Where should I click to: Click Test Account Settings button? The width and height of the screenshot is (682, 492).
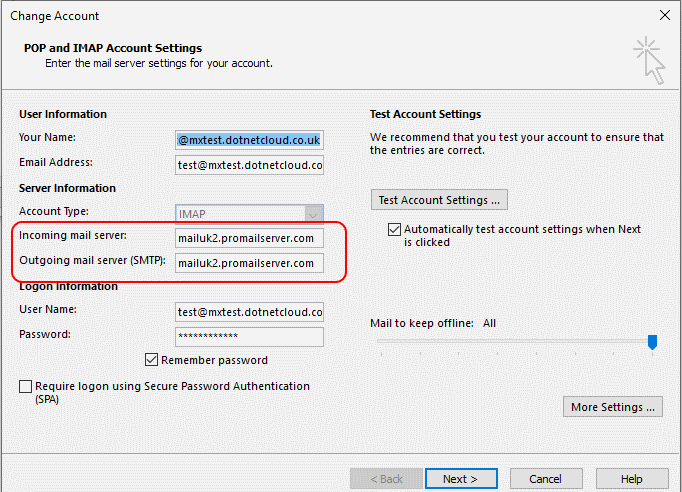pos(439,200)
